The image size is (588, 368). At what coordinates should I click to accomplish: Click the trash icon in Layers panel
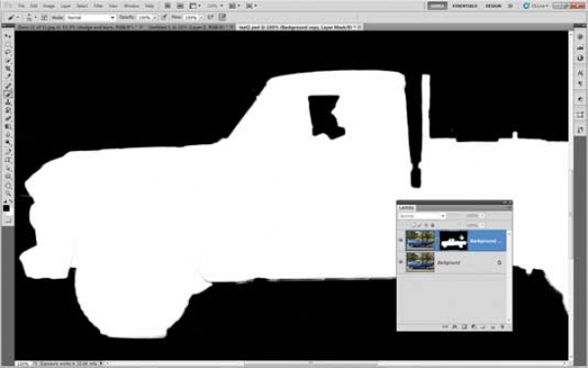pyautogui.click(x=502, y=327)
